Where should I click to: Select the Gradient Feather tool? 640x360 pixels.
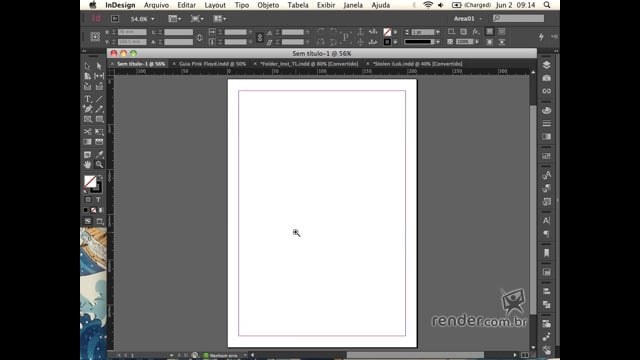(x=99, y=142)
